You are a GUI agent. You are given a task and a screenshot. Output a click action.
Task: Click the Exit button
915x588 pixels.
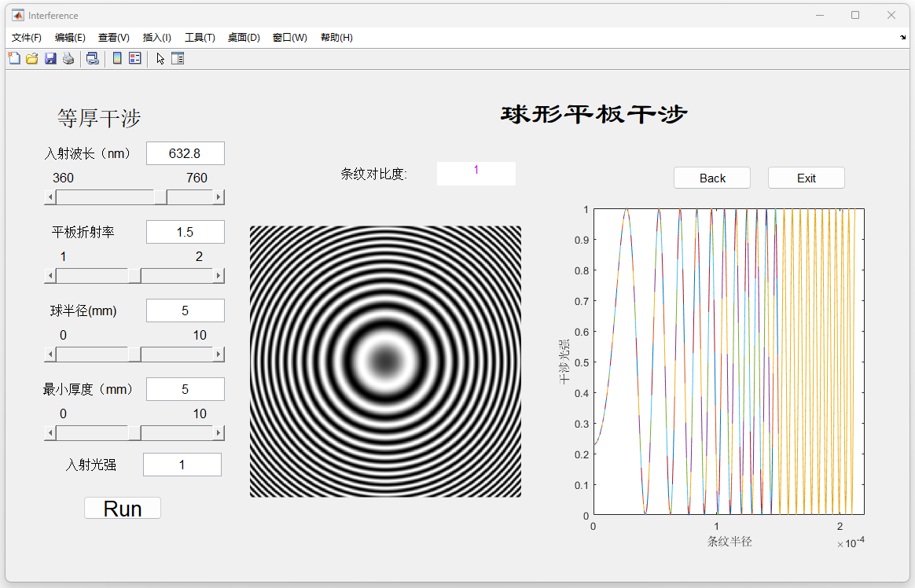(806, 178)
